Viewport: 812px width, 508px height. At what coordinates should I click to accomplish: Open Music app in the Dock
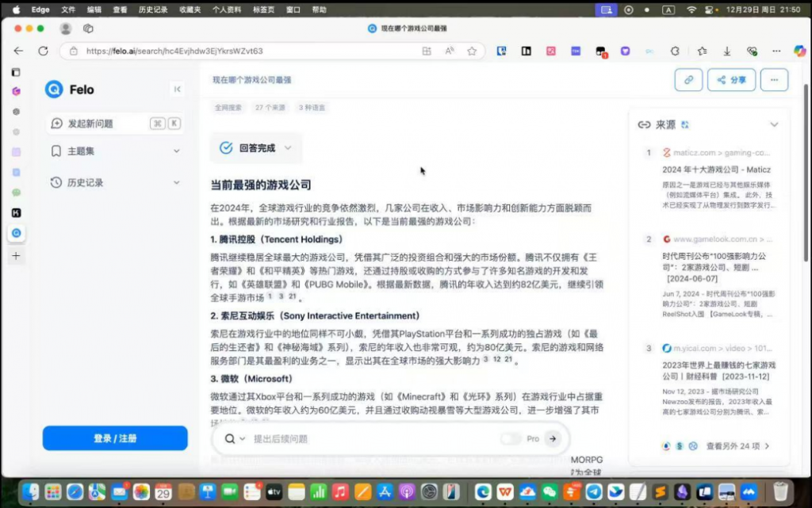340,492
